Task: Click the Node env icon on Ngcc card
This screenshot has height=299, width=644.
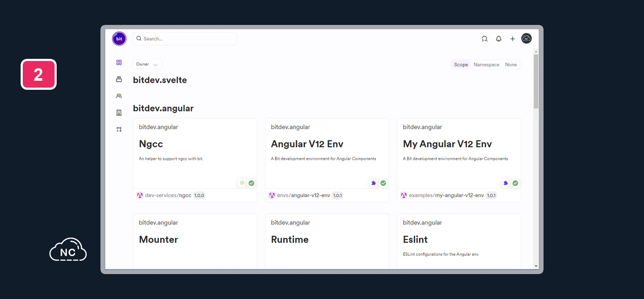Action: [x=242, y=183]
